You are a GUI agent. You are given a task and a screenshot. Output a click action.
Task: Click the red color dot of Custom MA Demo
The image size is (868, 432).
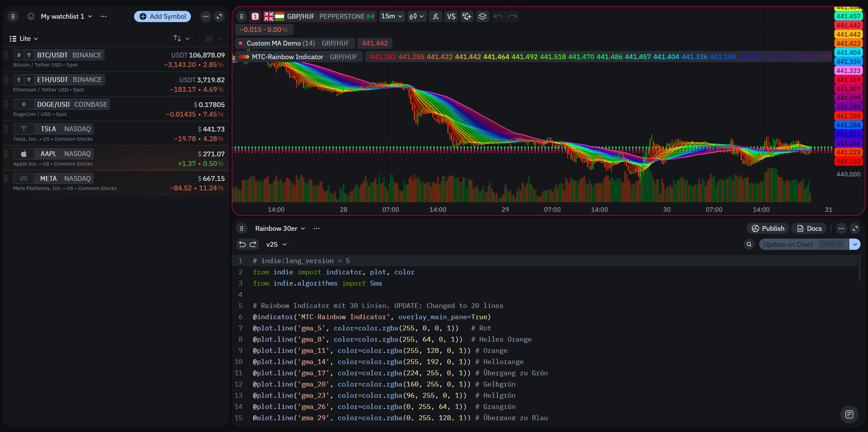point(241,43)
